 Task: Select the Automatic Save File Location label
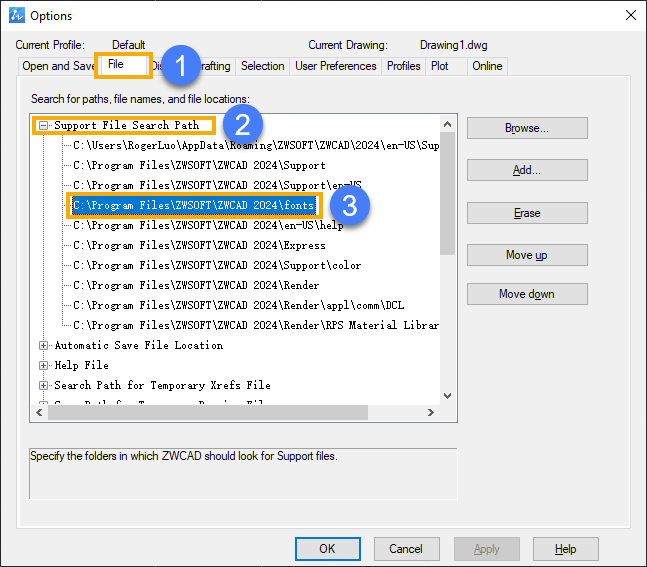[139, 345]
